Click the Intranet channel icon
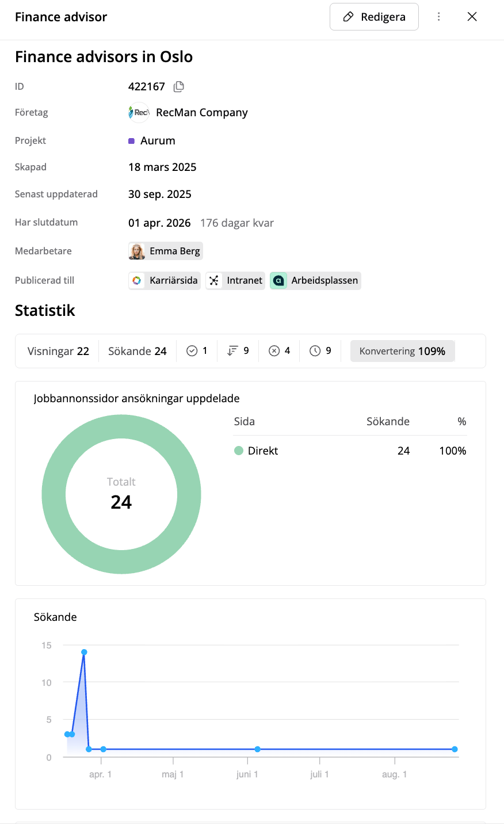 coord(214,281)
